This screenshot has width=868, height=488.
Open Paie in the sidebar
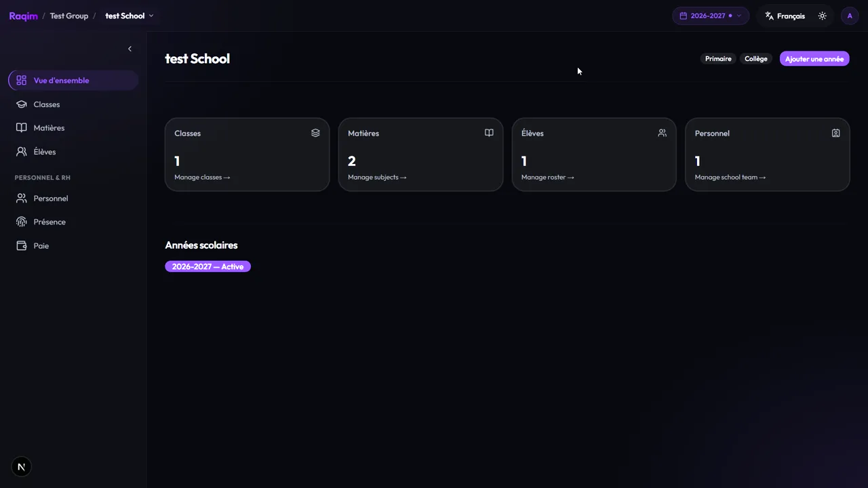point(73,246)
